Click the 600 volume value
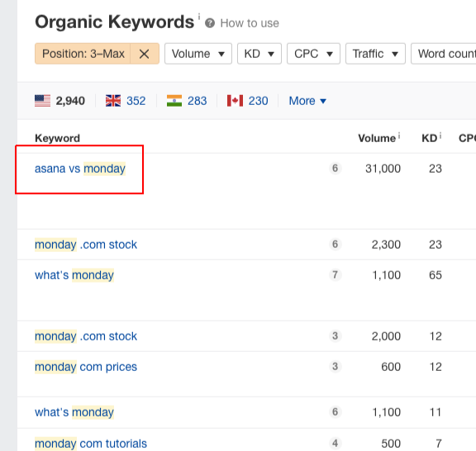Image resolution: width=476 pixels, height=451 pixels. click(x=391, y=367)
